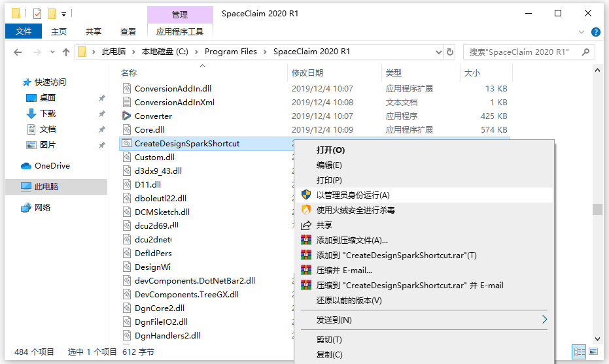This screenshot has height=364, width=609.
Task: Click Program Files breadcrumb in the address bar
Action: click(231, 52)
